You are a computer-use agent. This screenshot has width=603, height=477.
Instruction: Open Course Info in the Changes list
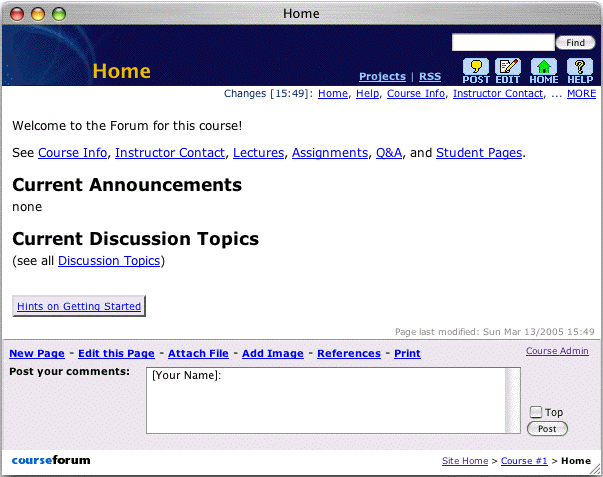point(416,93)
